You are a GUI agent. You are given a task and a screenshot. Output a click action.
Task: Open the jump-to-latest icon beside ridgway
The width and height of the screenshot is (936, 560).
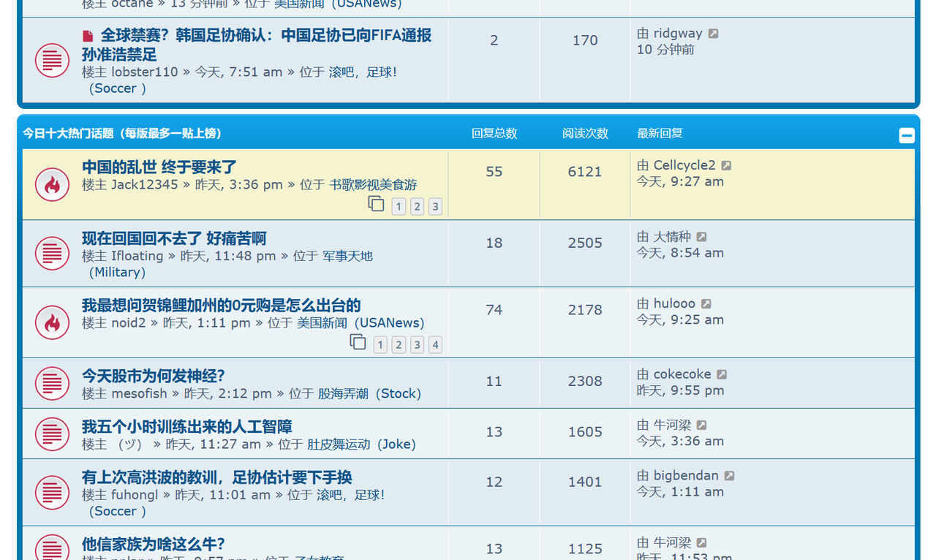(x=714, y=34)
